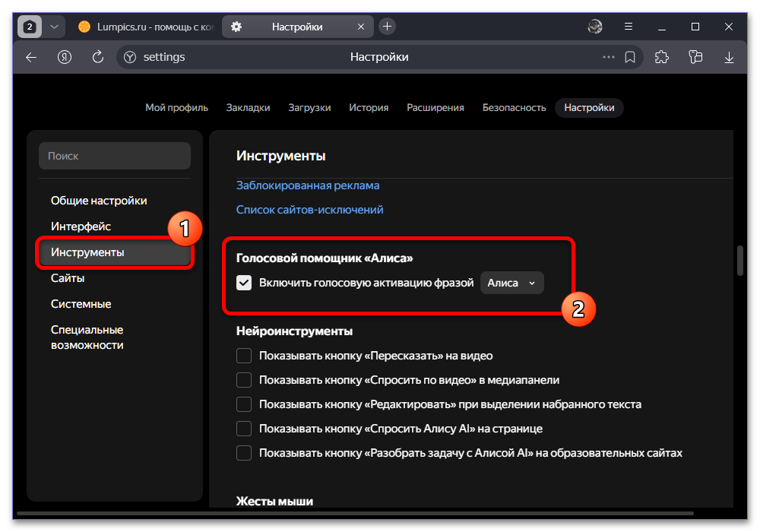Click the Инструменты page heading
Screen dimensions: 760x532
(280, 156)
